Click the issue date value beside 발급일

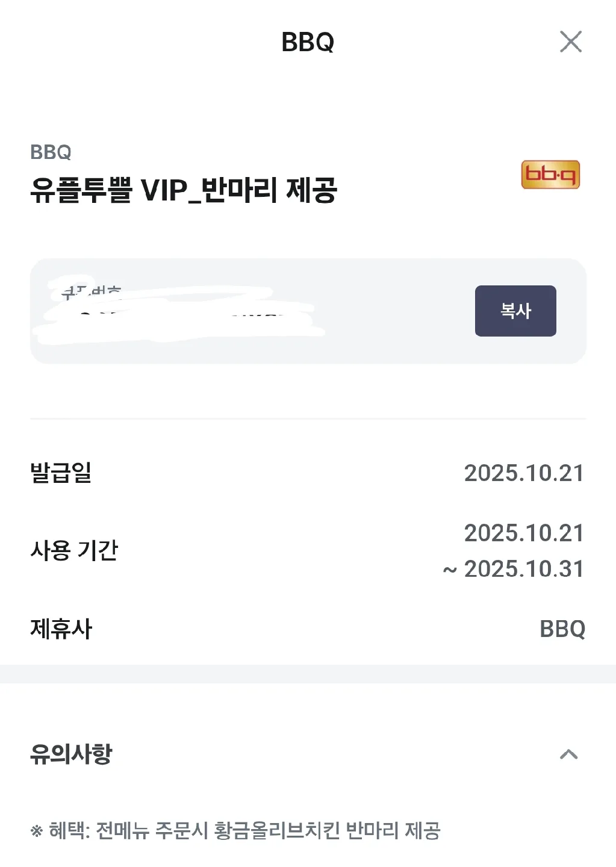point(524,473)
